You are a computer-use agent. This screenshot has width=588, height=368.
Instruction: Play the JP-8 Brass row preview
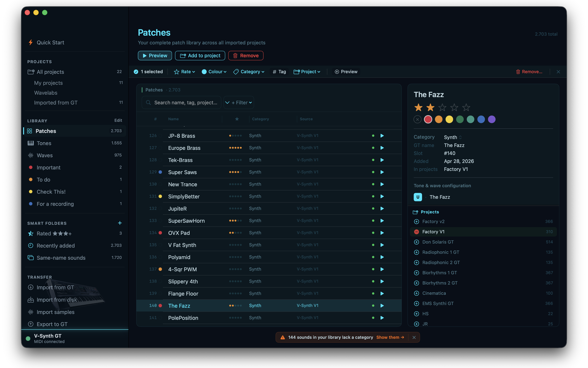click(382, 136)
